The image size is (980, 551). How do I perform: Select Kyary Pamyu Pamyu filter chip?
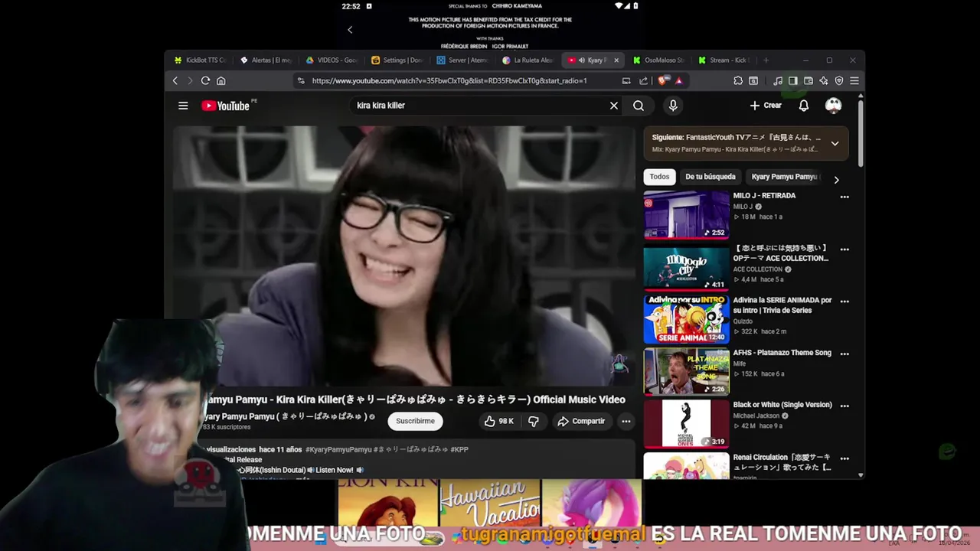coord(784,177)
